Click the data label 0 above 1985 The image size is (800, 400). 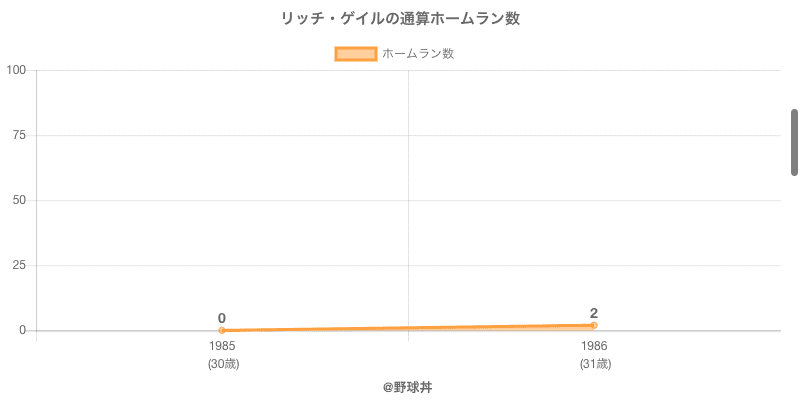click(x=222, y=318)
